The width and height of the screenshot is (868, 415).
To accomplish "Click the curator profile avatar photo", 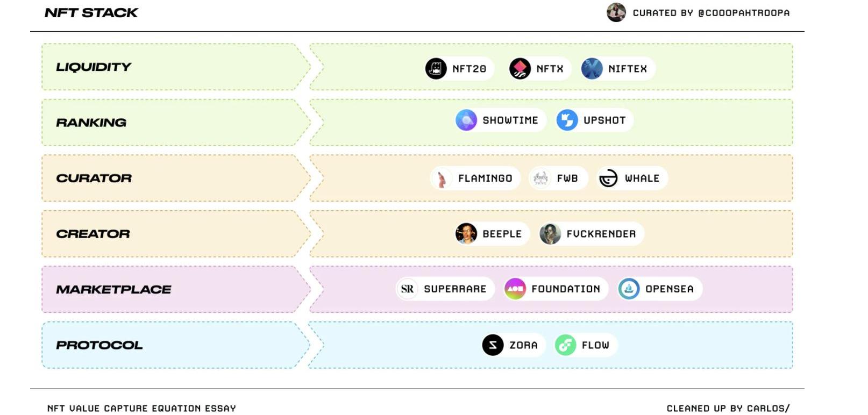I will 616,12.
